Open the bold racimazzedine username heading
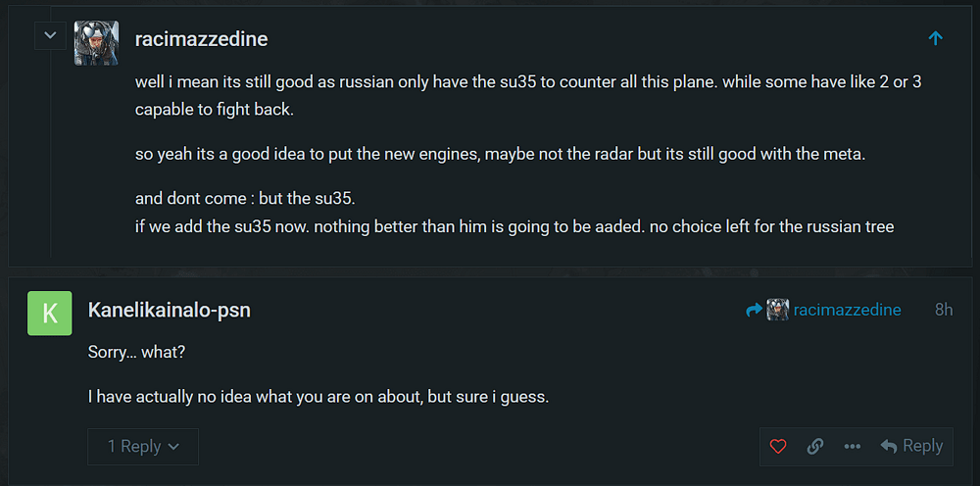This screenshot has width=980, height=486. (x=201, y=39)
